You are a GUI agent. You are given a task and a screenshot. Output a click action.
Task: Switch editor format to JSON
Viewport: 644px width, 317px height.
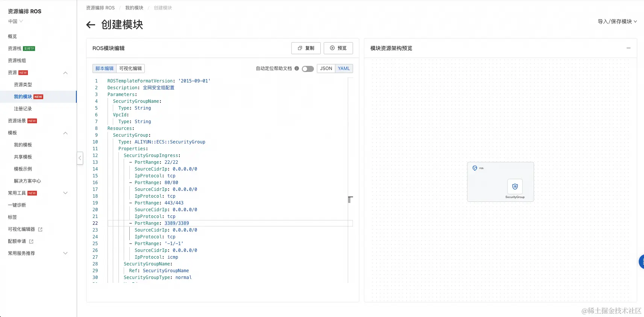click(x=326, y=69)
